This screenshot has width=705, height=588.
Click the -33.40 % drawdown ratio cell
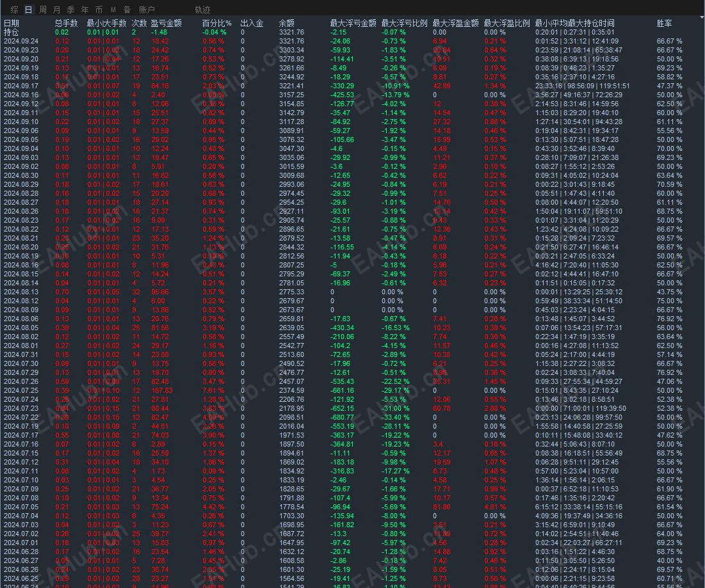click(x=395, y=417)
